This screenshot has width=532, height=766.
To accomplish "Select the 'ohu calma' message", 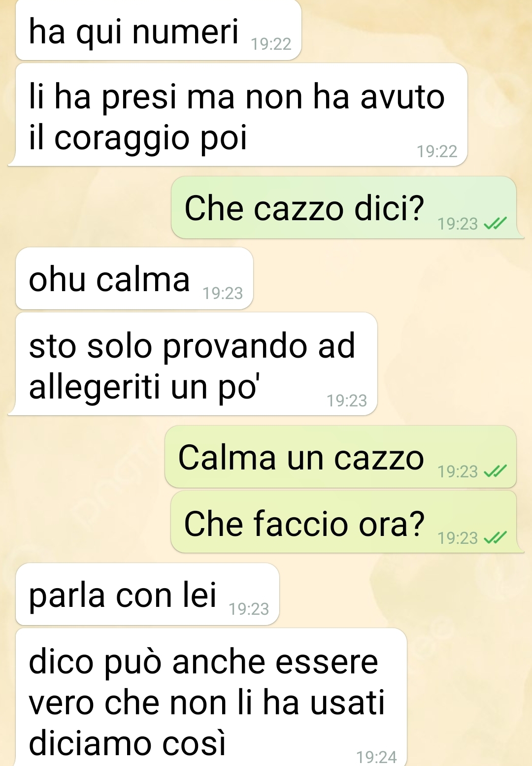I will coord(134,279).
